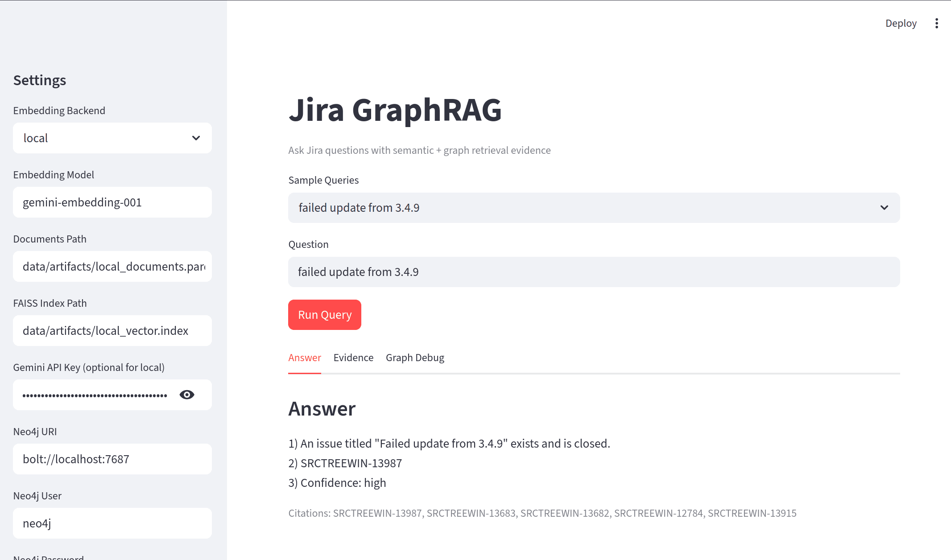The height and width of the screenshot is (560, 951).
Task: Reveal the Gemini API key with eye icon
Action: [x=187, y=395]
